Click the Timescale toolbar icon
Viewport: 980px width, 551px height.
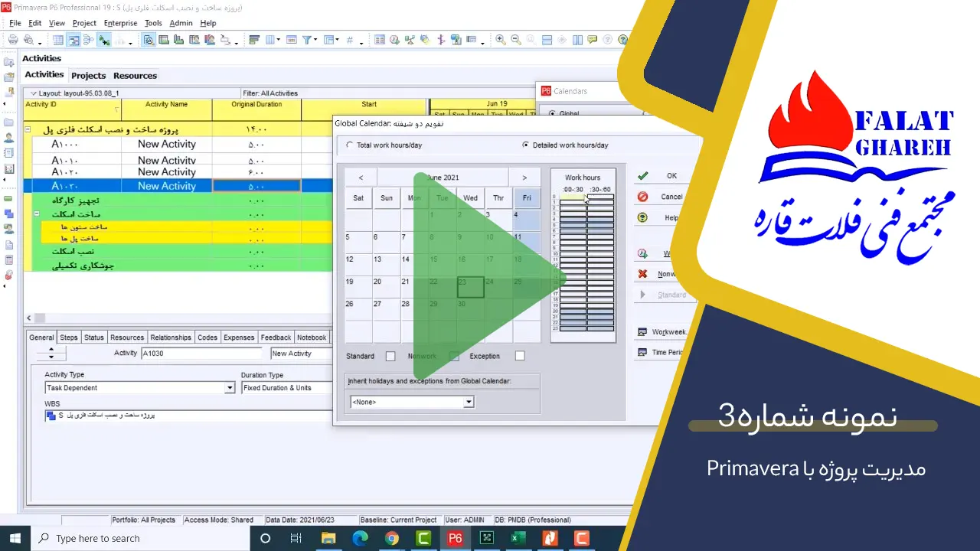292,40
